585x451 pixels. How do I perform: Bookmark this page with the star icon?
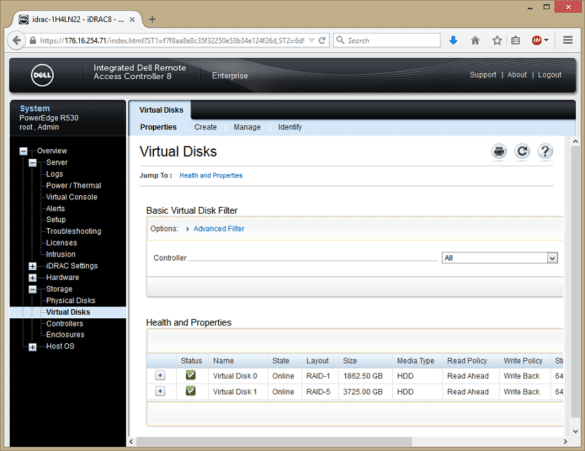point(497,40)
